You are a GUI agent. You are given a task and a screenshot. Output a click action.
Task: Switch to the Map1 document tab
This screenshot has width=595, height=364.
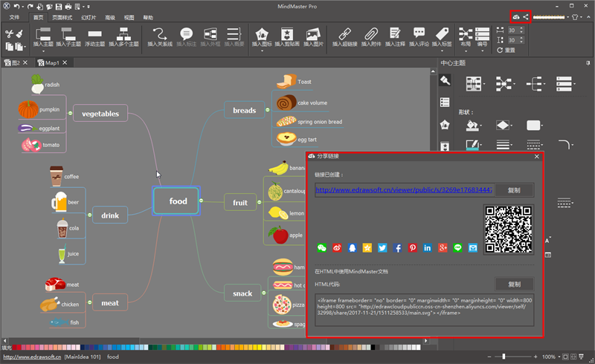point(52,62)
